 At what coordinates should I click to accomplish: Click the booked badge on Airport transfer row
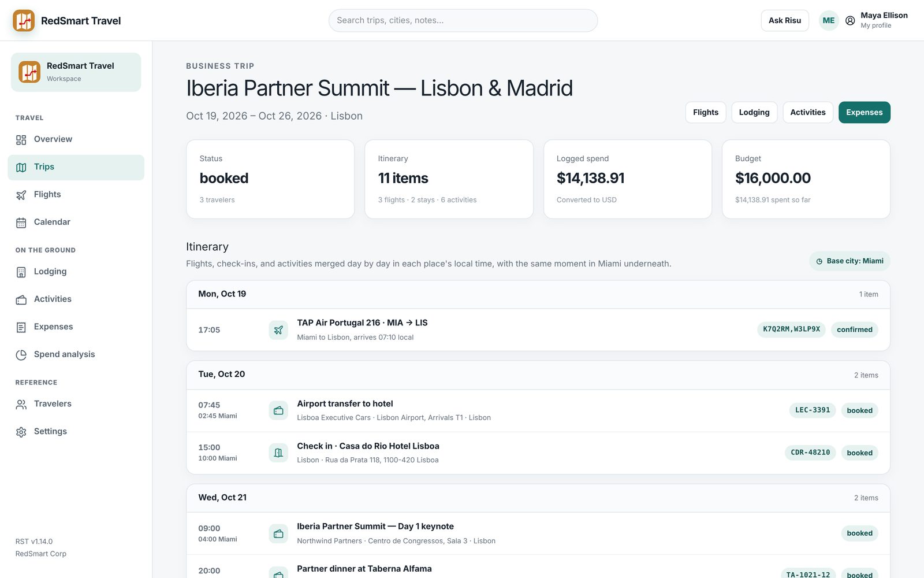(860, 410)
